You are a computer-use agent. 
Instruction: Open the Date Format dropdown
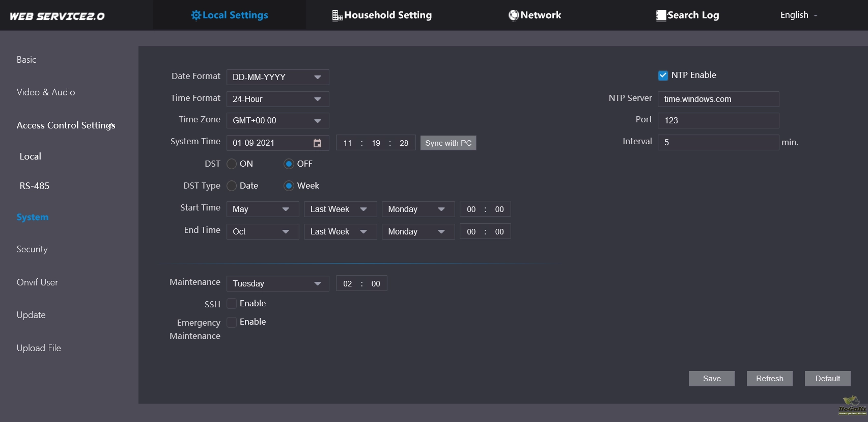[277, 77]
